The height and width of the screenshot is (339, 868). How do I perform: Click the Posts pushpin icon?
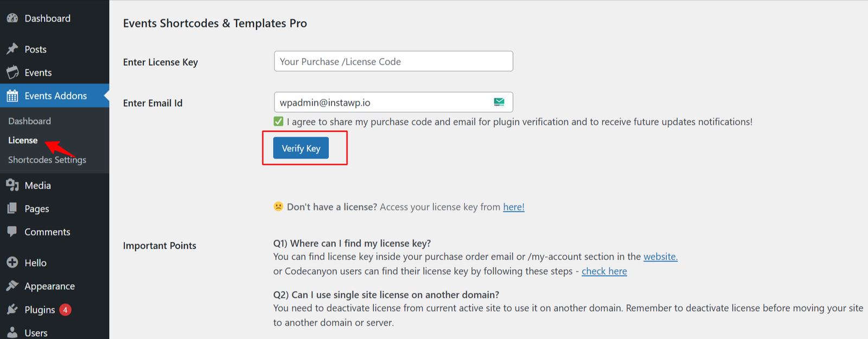click(x=12, y=49)
